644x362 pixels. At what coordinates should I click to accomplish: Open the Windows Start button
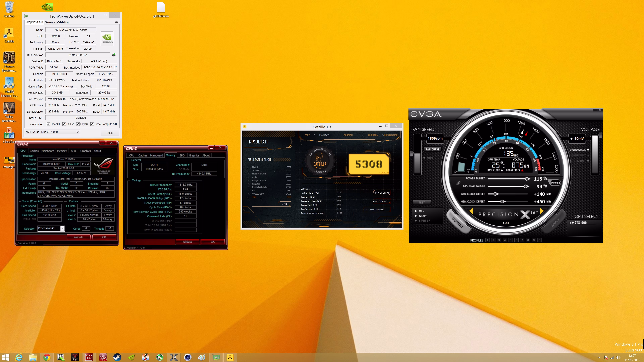pyautogui.click(x=6, y=357)
